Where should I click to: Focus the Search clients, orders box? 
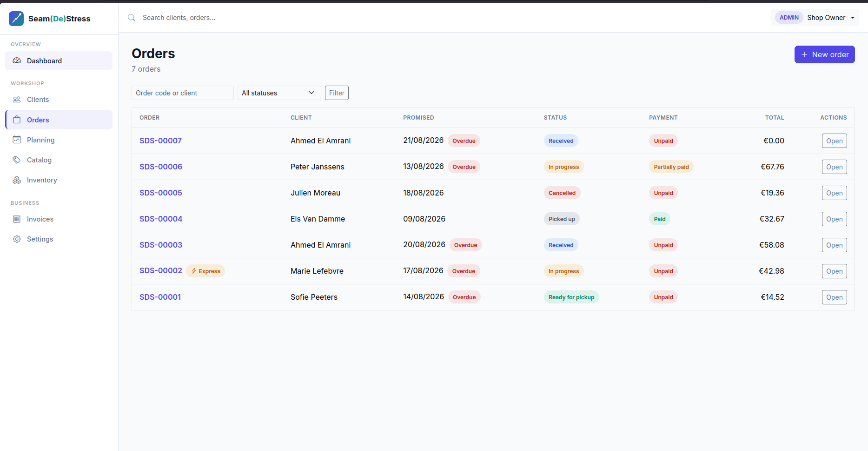click(x=179, y=18)
